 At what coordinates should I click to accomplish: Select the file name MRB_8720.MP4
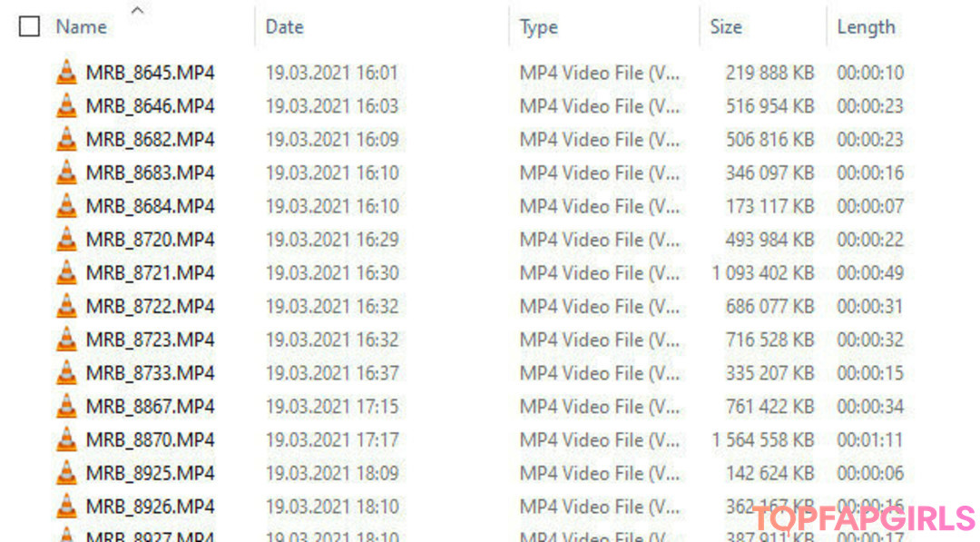tap(151, 240)
